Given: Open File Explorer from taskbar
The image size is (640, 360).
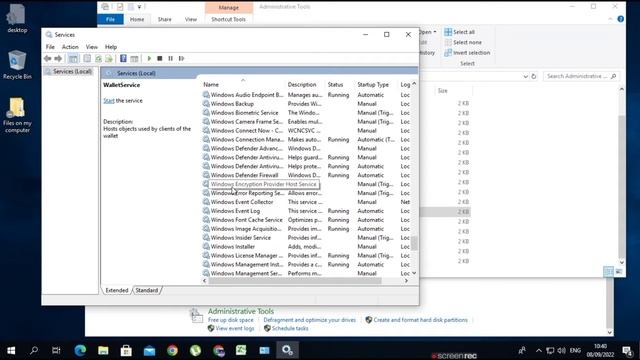Looking at the screenshot, I should (x=103, y=350).
